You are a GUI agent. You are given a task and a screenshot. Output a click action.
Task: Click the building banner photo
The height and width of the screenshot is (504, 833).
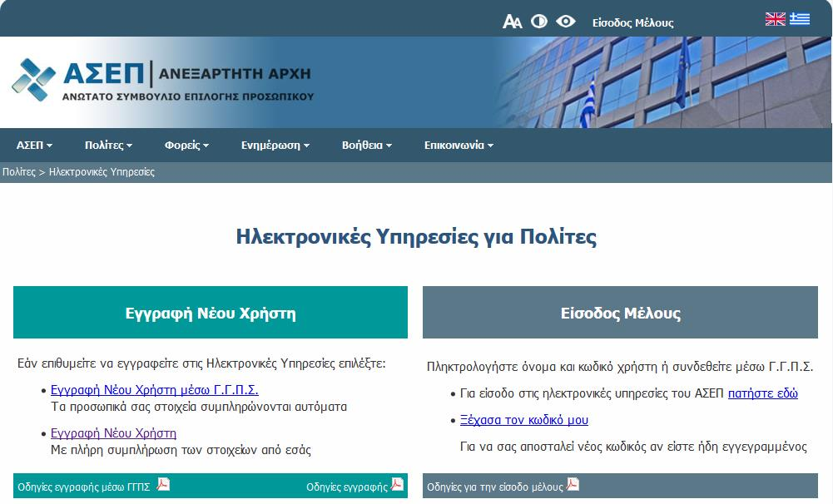point(664,82)
